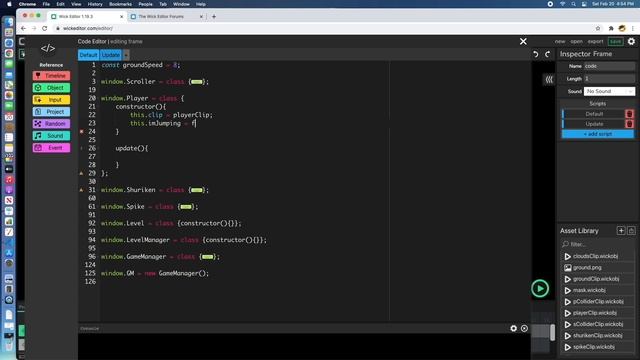Click the open project link
The image size is (640, 360).
(576, 42)
